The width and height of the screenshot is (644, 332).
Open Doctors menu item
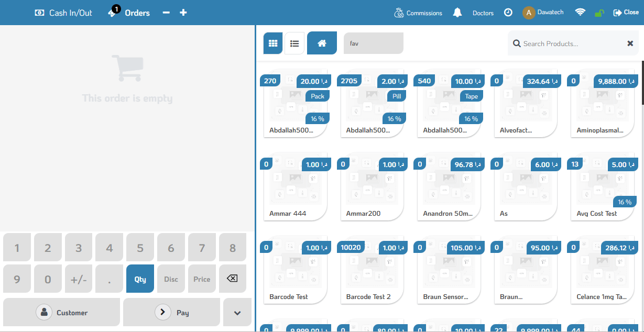click(x=483, y=13)
